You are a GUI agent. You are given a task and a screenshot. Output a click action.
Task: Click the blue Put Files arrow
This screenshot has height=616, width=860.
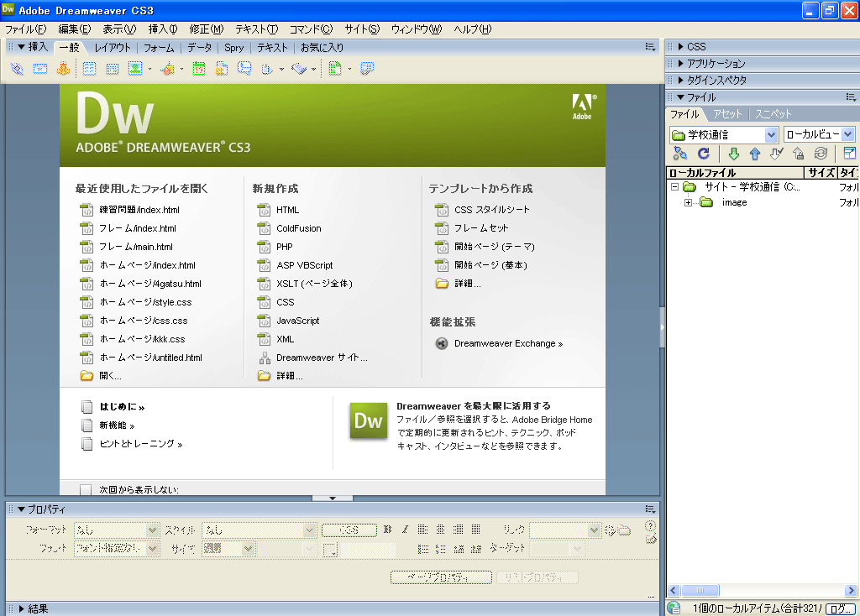click(x=754, y=154)
